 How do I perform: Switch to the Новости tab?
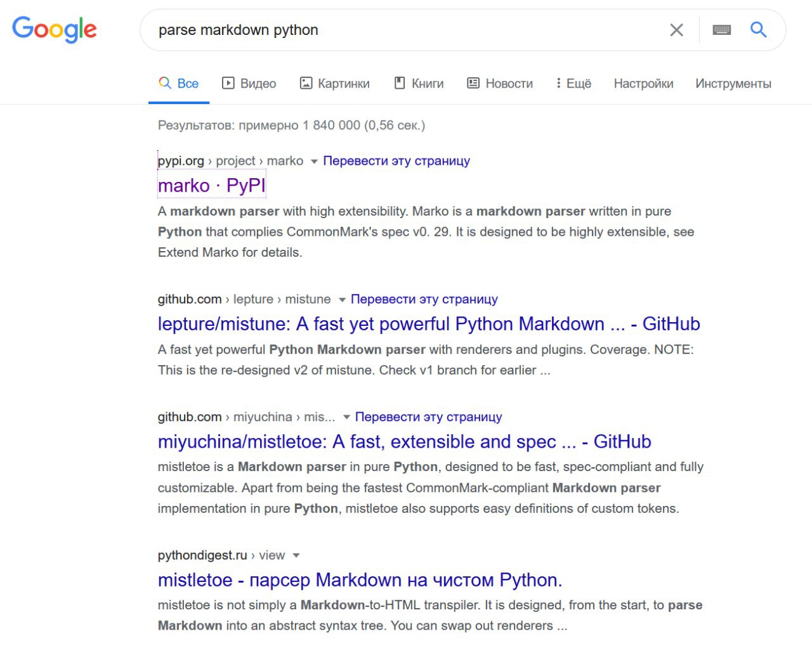[x=500, y=83]
